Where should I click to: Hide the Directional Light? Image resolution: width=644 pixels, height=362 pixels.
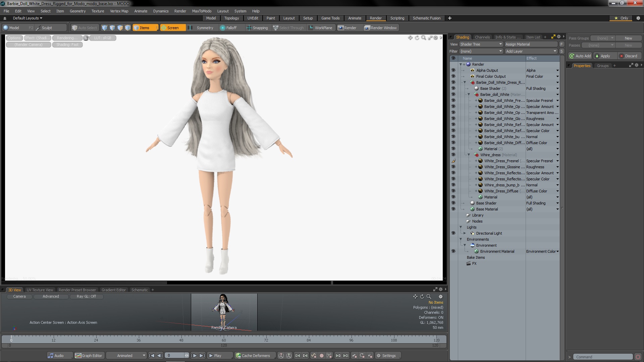coord(453,233)
